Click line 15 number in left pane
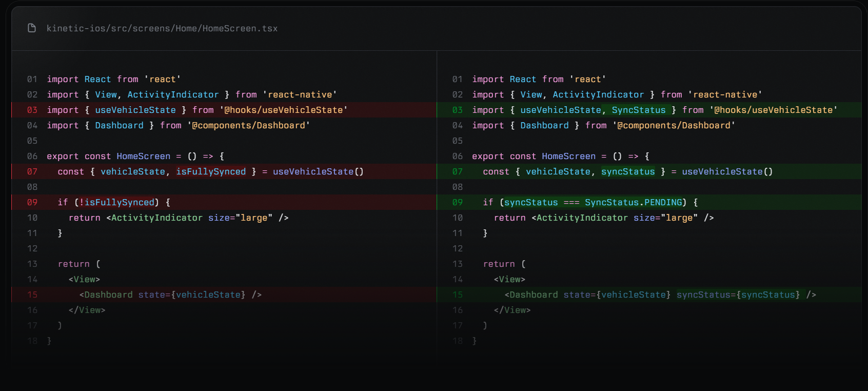The height and width of the screenshot is (391, 868). (32, 295)
